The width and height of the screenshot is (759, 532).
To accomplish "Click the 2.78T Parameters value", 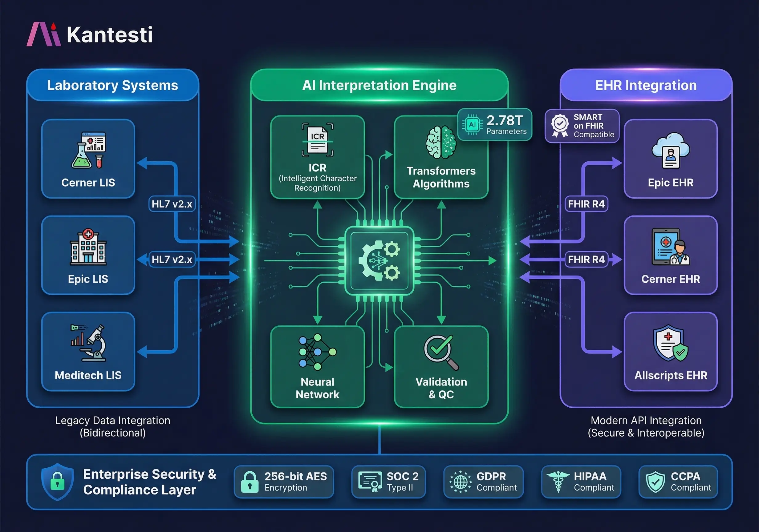I will [506, 125].
